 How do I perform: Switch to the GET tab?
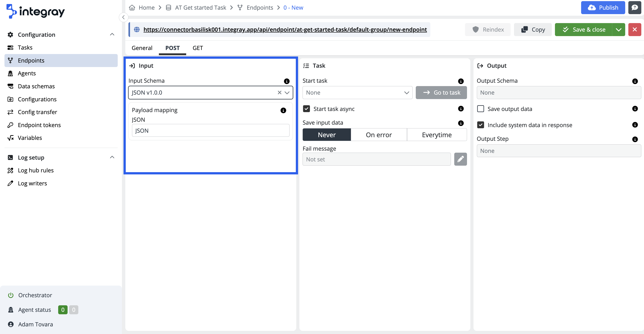coord(198,48)
